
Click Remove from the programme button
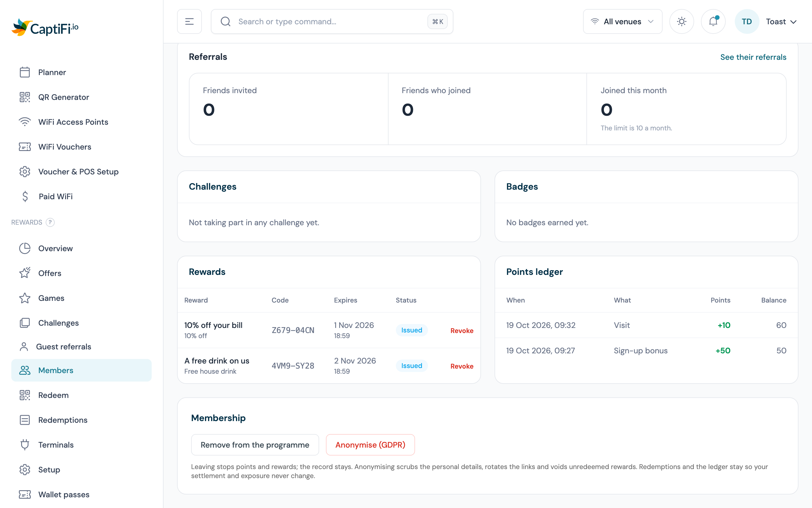coord(255,445)
